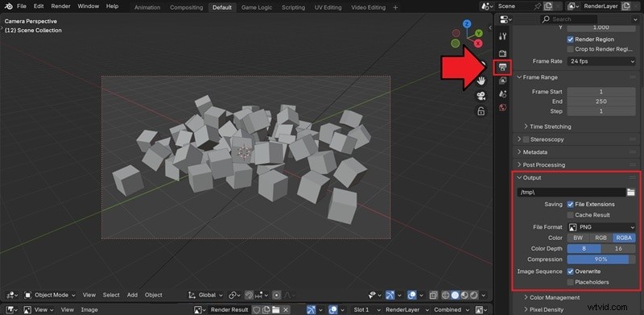Open the Combined pass dropdown
Viewport: 644px width, 315px height.
[451, 309]
